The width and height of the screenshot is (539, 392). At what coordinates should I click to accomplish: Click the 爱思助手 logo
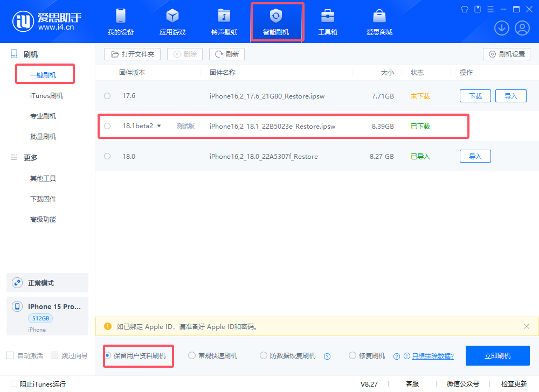click(47, 22)
